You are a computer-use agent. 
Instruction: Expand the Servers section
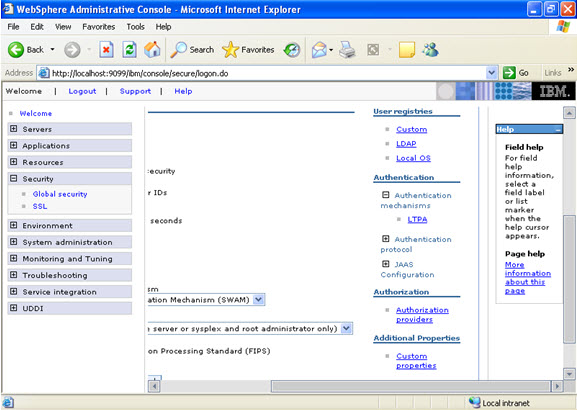14,129
